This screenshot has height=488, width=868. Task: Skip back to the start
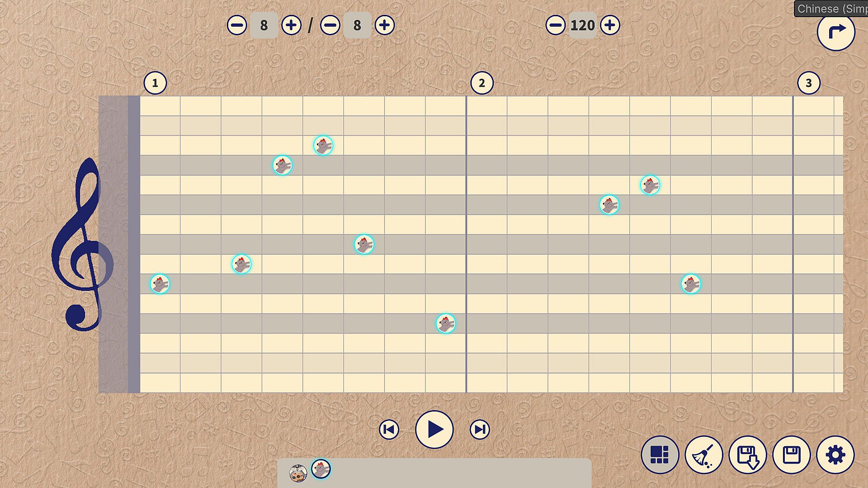389,429
